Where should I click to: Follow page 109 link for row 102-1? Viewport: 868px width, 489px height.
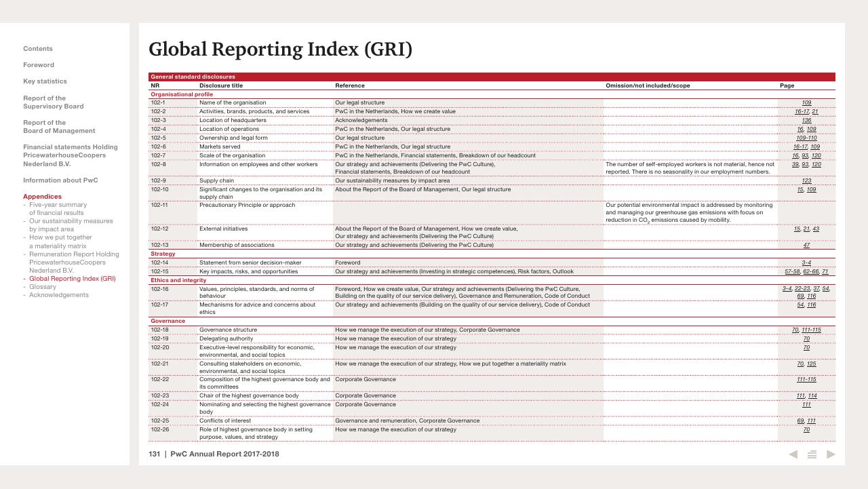806,103
